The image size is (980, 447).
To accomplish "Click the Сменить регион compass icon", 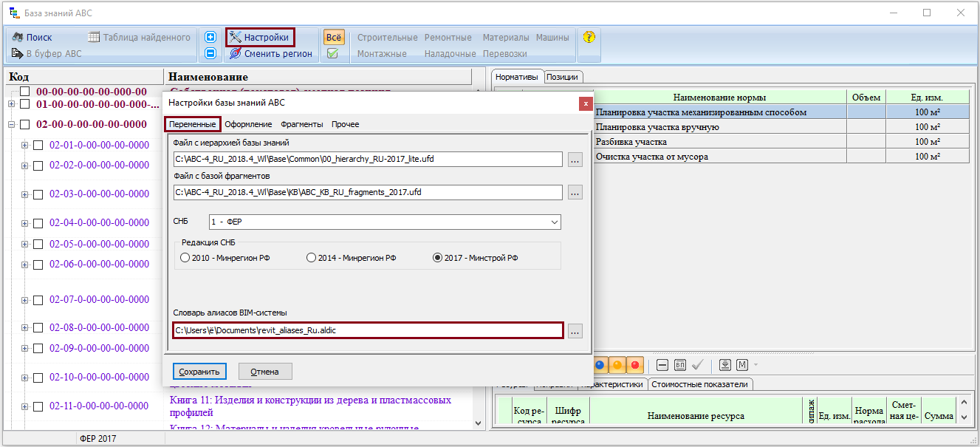I will [236, 53].
